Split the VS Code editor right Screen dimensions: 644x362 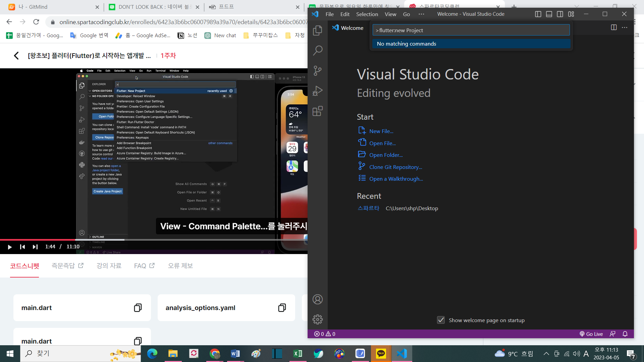click(614, 27)
